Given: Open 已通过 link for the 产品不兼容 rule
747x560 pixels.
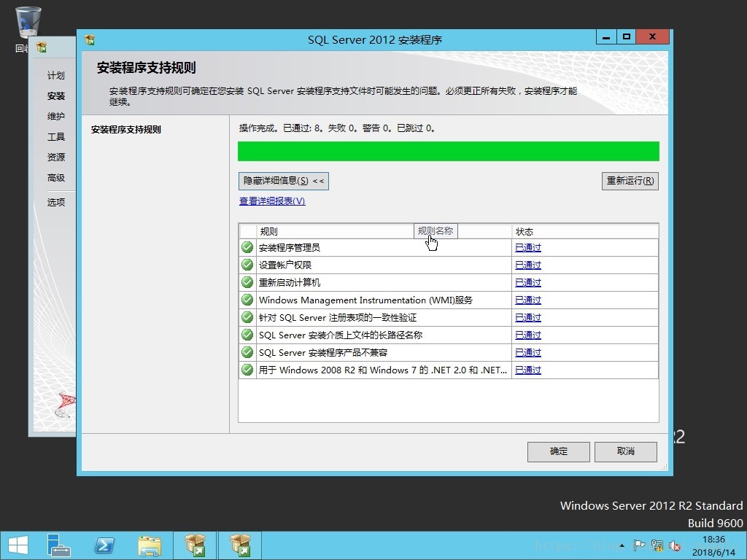Looking at the screenshot, I should (x=528, y=353).
